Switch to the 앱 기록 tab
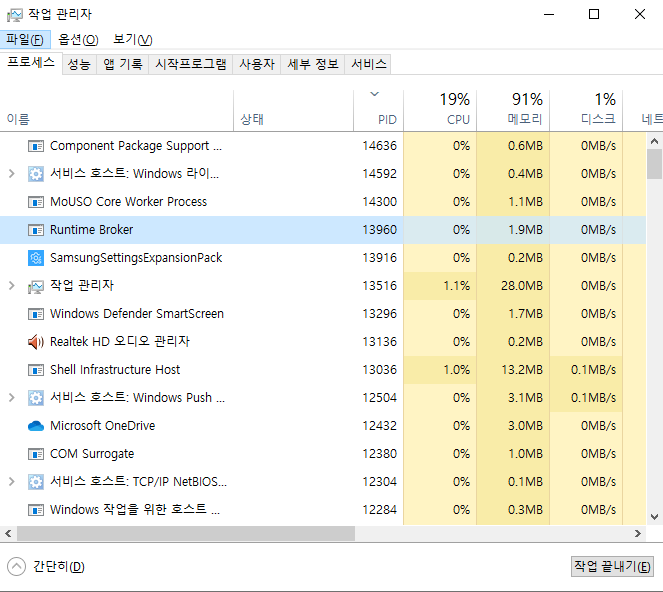The height and width of the screenshot is (592, 663). point(123,64)
